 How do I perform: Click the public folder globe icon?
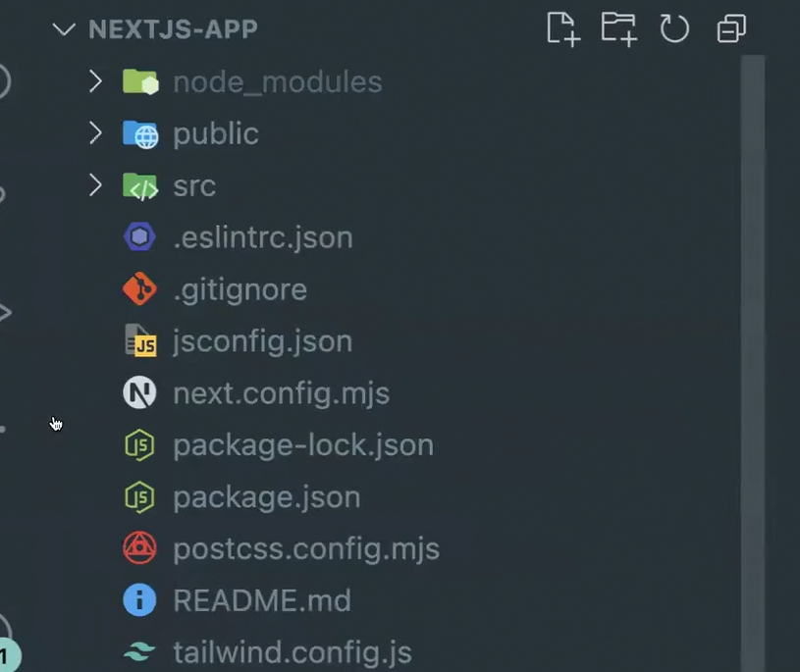pos(140,134)
